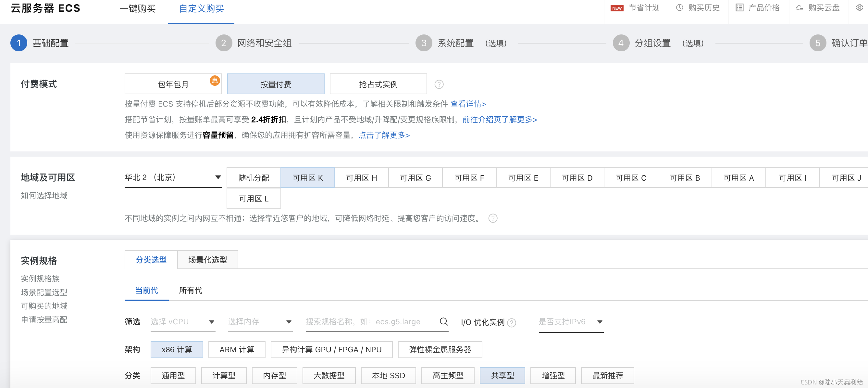Click the search magnifier icon
Viewport: 868px width, 388px height.
[x=444, y=321]
